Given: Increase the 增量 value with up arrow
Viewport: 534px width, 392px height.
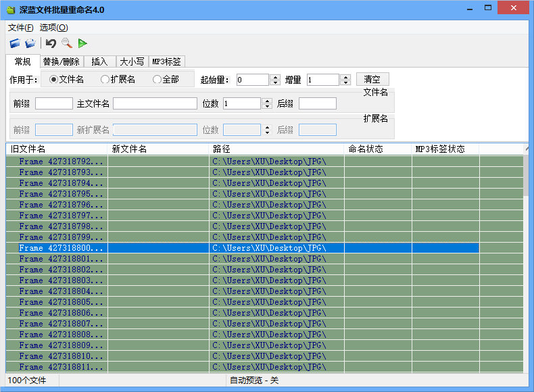Looking at the screenshot, I should point(345,77).
